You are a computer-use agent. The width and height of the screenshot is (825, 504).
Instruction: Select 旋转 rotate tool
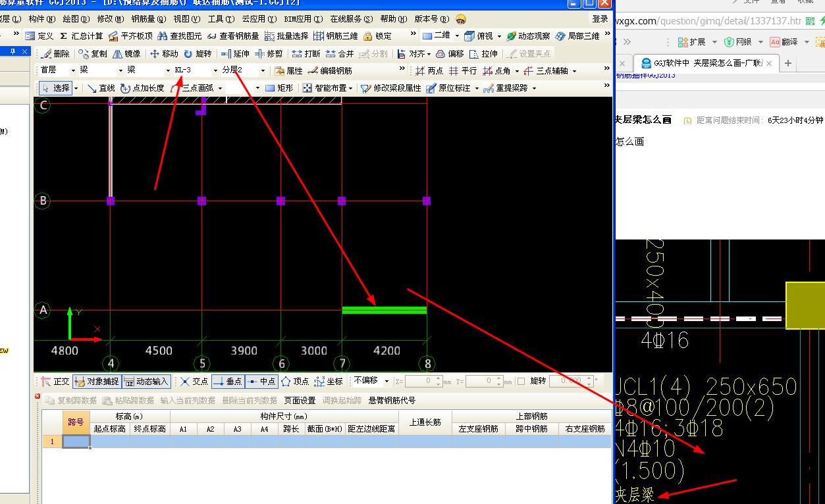[x=198, y=53]
